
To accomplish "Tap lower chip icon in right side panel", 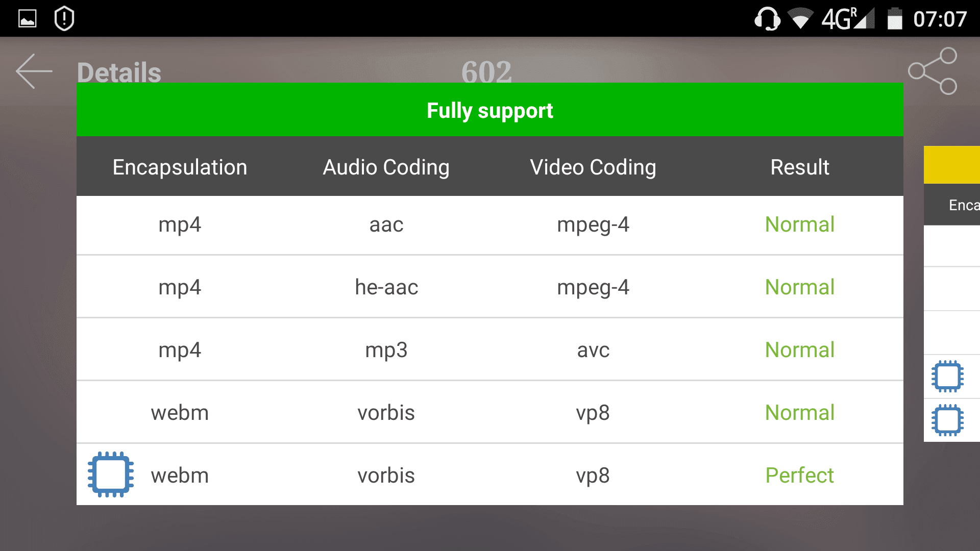I will click(947, 420).
